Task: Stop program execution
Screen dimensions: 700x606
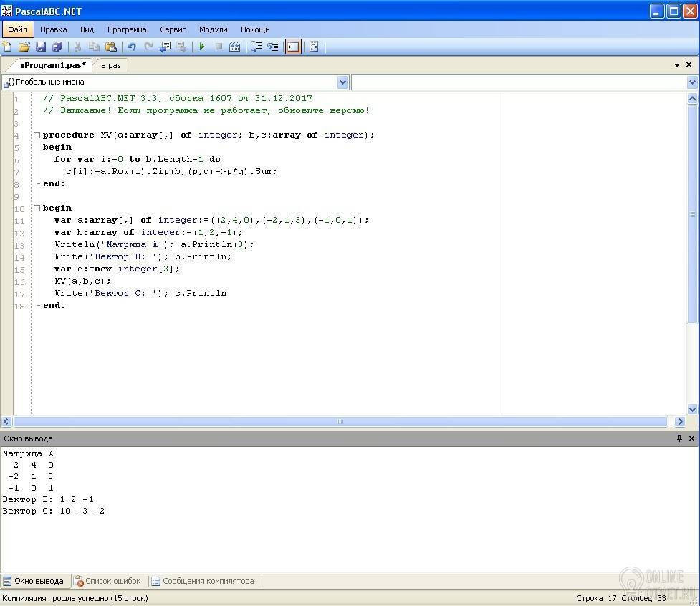Action: (x=219, y=47)
